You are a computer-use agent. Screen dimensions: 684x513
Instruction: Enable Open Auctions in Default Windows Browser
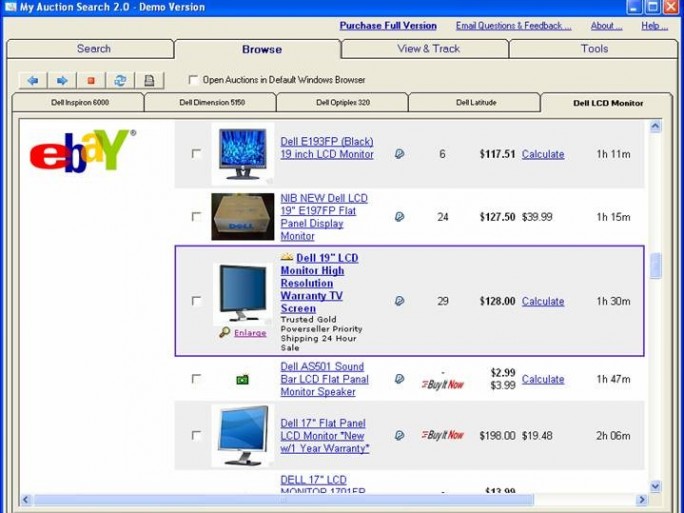(193, 80)
